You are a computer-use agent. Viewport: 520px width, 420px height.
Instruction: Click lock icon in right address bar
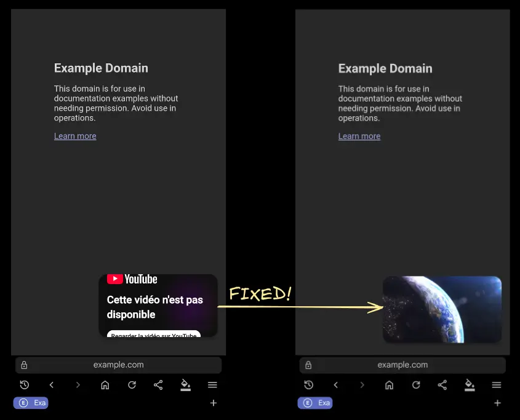click(x=308, y=365)
